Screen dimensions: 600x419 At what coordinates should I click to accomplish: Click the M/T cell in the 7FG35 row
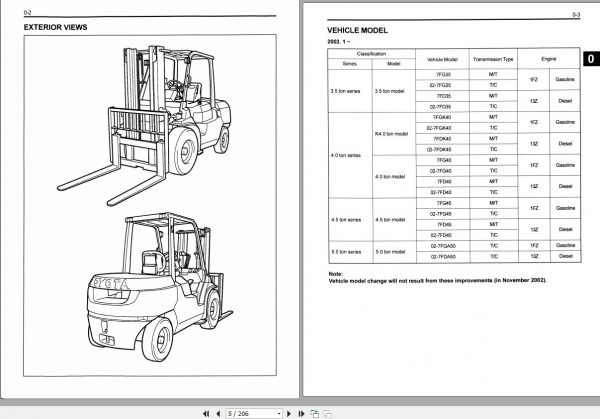pyautogui.click(x=493, y=74)
